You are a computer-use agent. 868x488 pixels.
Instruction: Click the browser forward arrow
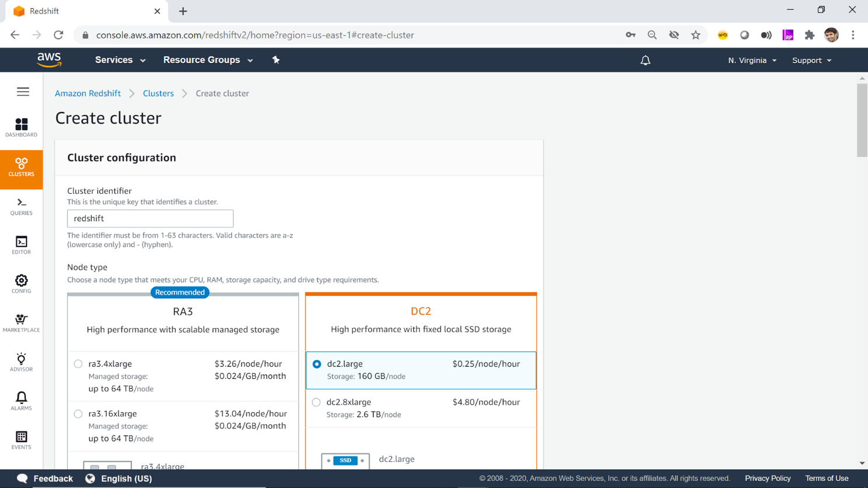(36, 35)
